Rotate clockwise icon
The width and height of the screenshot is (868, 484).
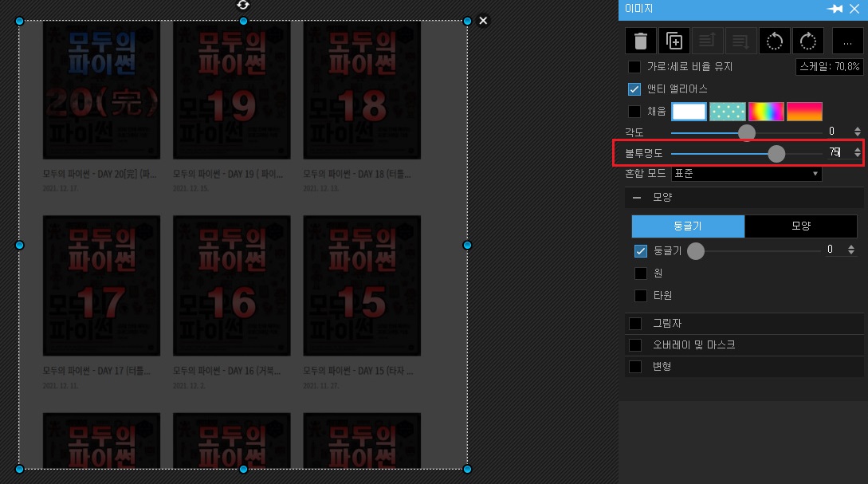(x=807, y=41)
